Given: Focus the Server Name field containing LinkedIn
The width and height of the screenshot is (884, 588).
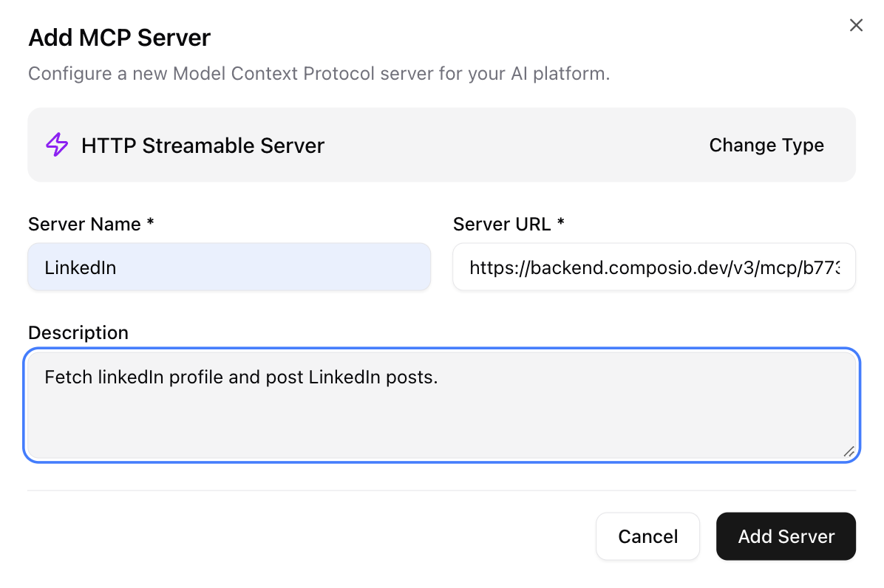Looking at the screenshot, I should tap(229, 267).
